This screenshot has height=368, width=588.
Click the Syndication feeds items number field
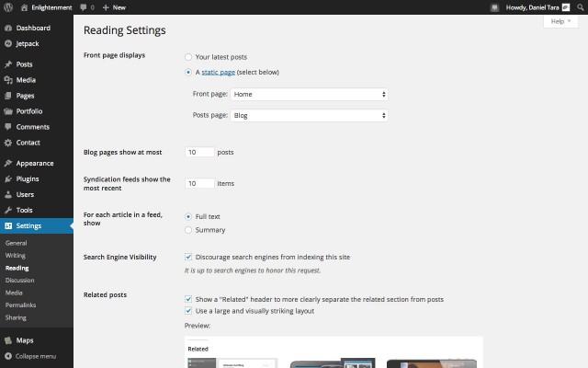[x=199, y=183]
